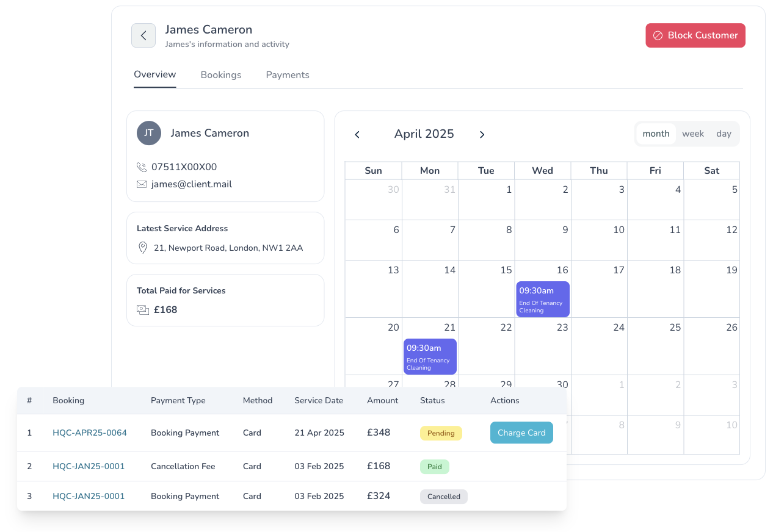Click the cash icon beside £168
Image resolution: width=773 pixels, height=532 pixels.
click(143, 310)
